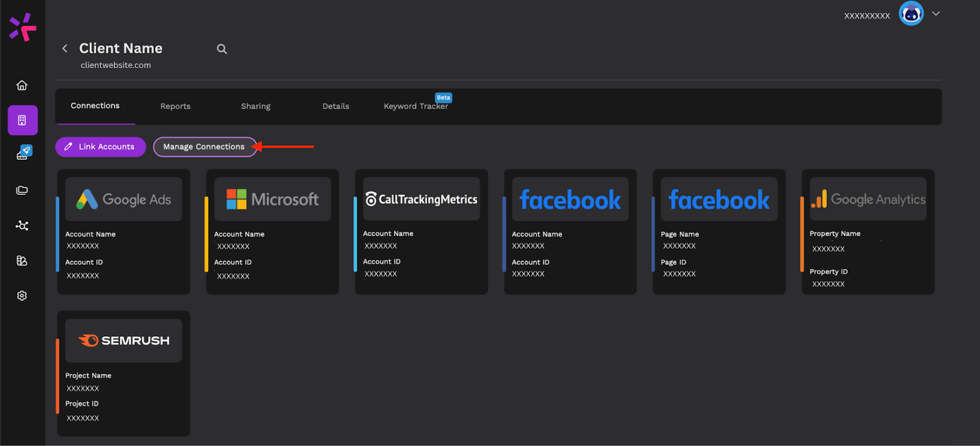Image resolution: width=980 pixels, height=446 pixels.
Task: Switch to the Connections tab
Action: (x=95, y=105)
